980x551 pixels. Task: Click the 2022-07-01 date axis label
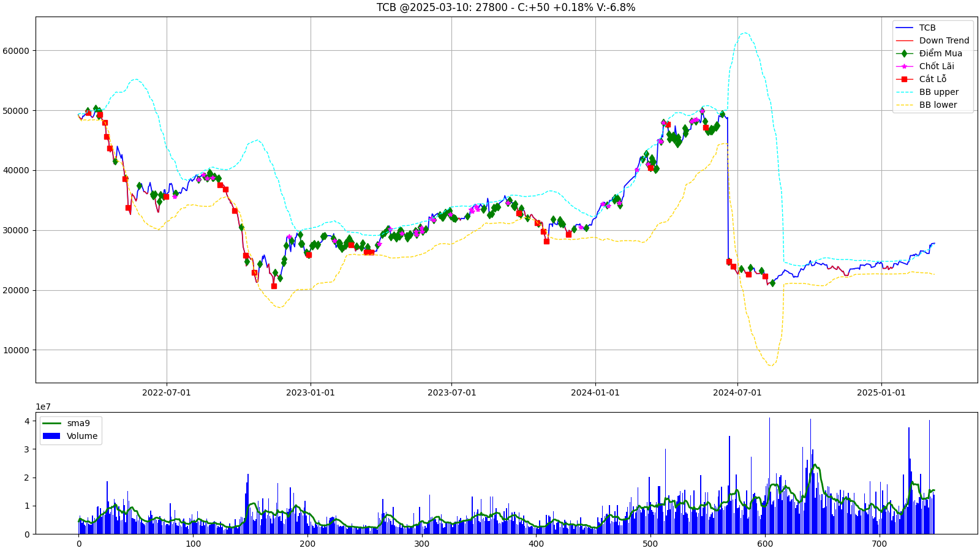click(x=167, y=392)
